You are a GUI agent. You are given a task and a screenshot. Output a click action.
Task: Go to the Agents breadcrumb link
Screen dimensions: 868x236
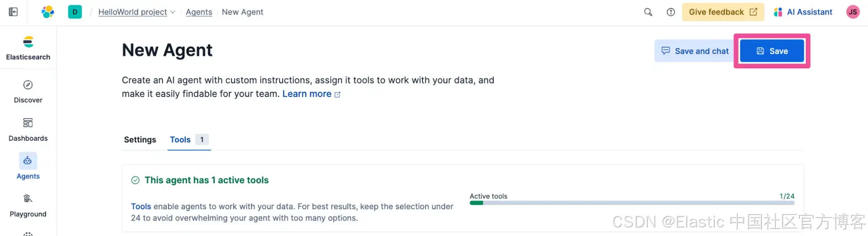198,12
